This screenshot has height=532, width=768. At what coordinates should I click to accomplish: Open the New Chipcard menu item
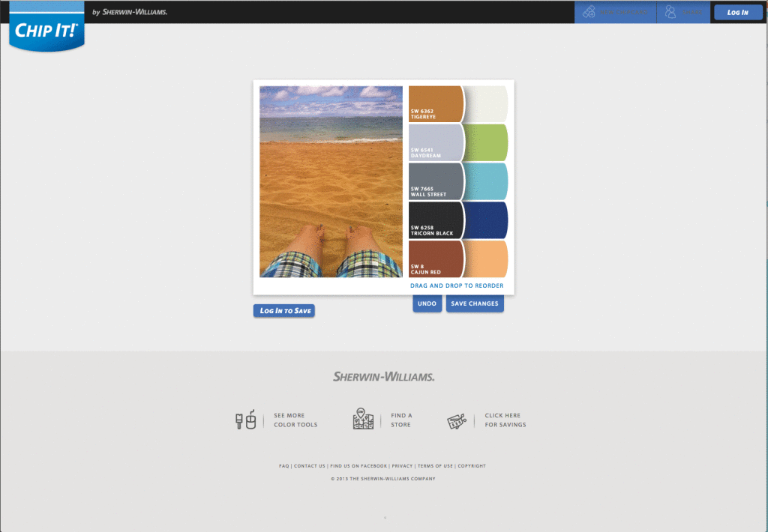click(x=615, y=12)
